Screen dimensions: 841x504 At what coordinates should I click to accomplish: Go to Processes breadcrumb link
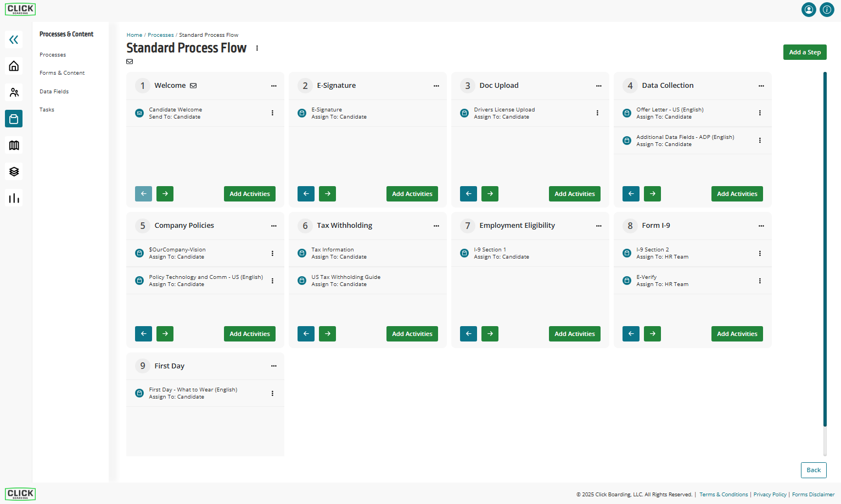160,35
